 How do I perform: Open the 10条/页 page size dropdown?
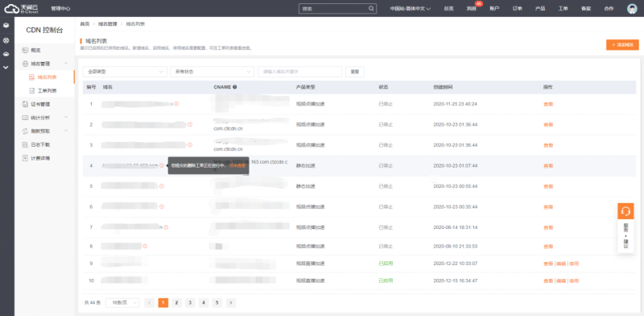click(x=122, y=303)
